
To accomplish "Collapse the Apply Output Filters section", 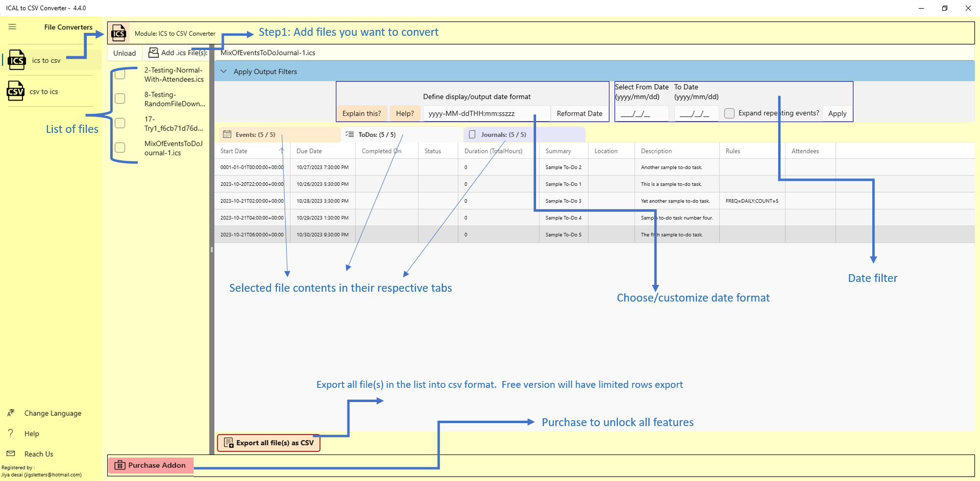I will click(x=224, y=72).
